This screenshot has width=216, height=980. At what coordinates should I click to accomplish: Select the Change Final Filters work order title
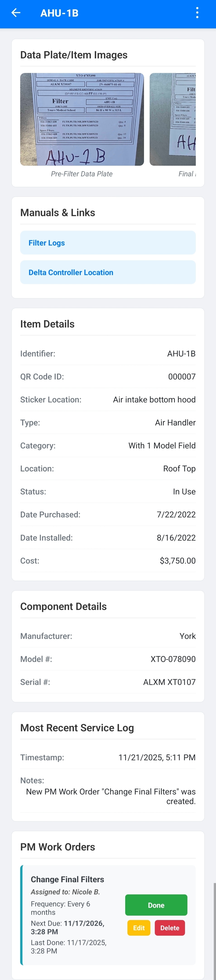[67, 879]
